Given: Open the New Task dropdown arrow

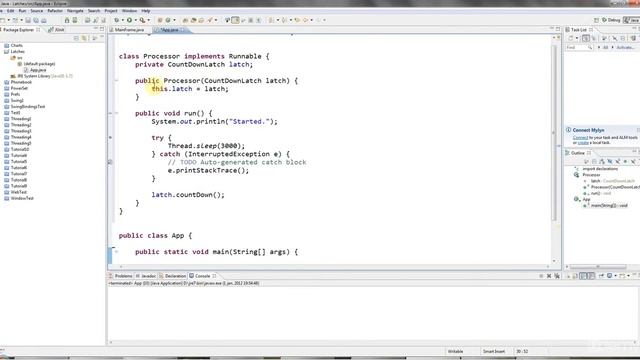Looking at the screenshot, I should coord(577,38).
